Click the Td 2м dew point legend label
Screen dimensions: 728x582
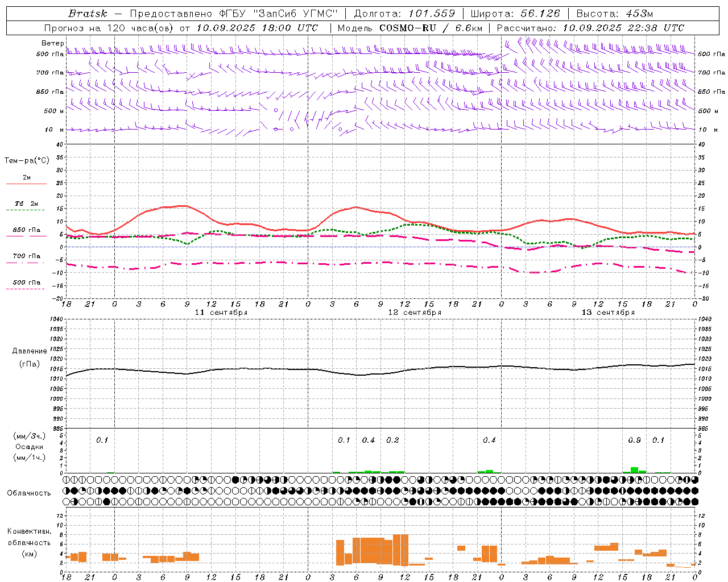(27, 203)
